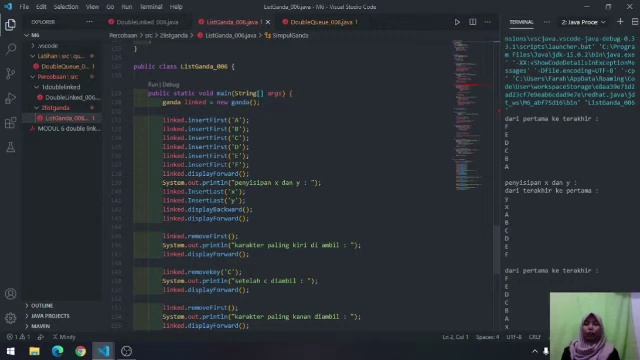Open the Manage gear settings icon
This screenshot has height=360, width=640.
pyautogui.click(x=11, y=318)
